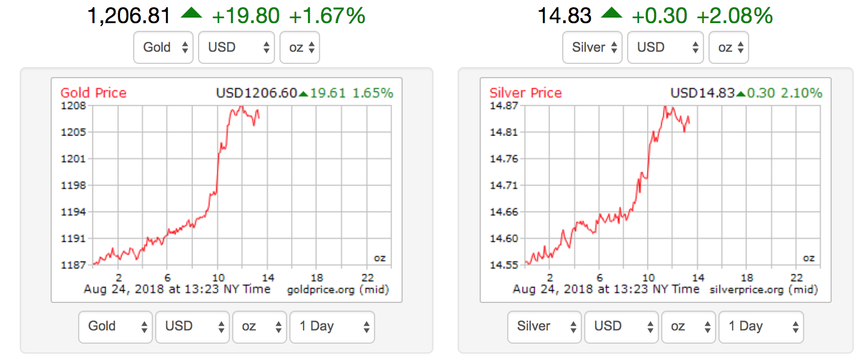The height and width of the screenshot is (358, 868).
Task: Open the top silver oz unit dropdown
Action: tap(729, 47)
